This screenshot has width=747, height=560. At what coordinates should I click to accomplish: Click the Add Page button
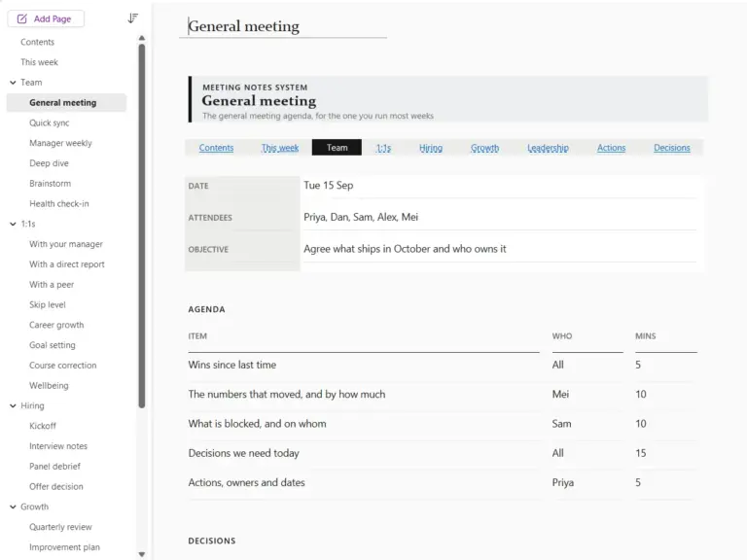pos(46,18)
